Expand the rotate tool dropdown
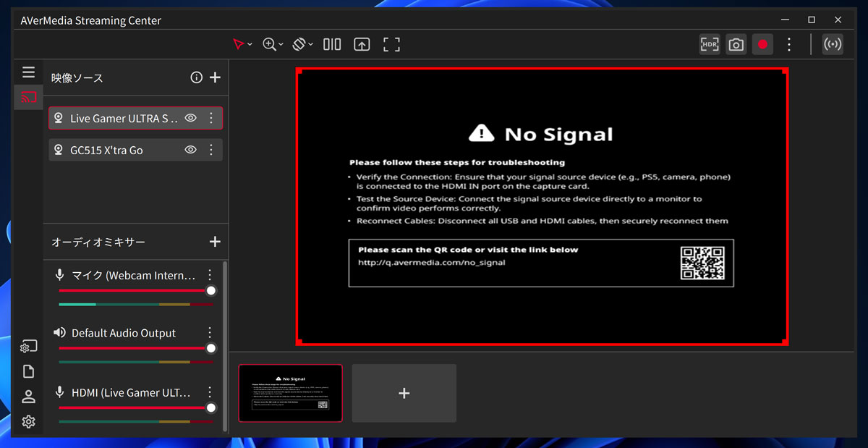Viewport: 868px width, 448px height. coord(311,45)
